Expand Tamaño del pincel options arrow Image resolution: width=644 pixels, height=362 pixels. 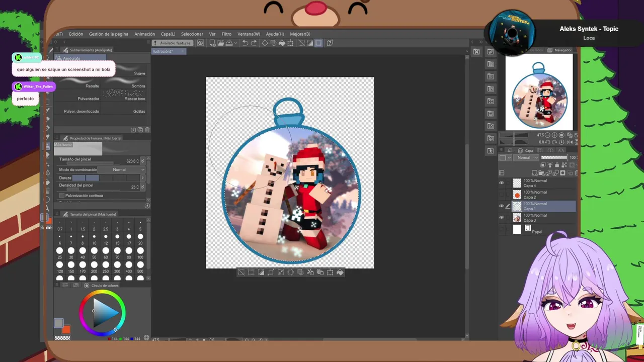pos(143,161)
